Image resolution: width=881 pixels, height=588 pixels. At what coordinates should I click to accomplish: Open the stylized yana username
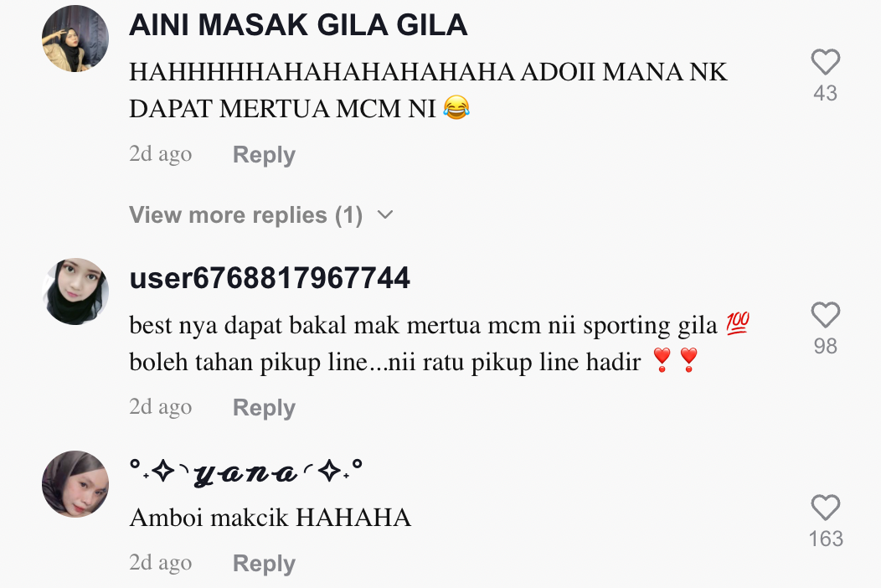(246, 472)
